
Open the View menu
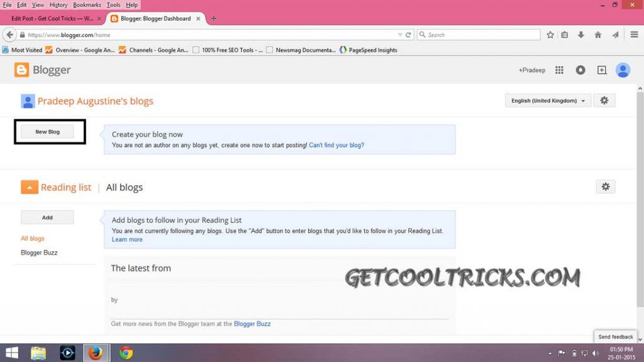(x=38, y=5)
